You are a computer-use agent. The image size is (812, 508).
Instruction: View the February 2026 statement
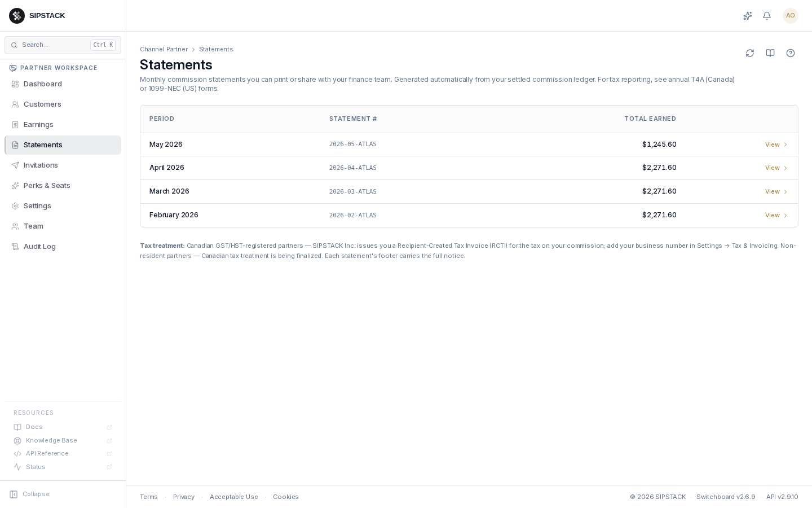click(776, 216)
